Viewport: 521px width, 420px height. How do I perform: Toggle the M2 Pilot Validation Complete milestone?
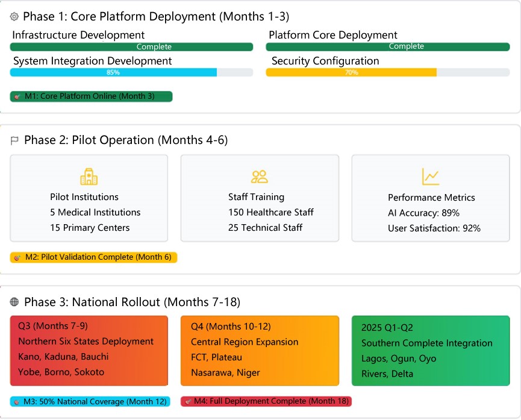pyautogui.click(x=93, y=257)
